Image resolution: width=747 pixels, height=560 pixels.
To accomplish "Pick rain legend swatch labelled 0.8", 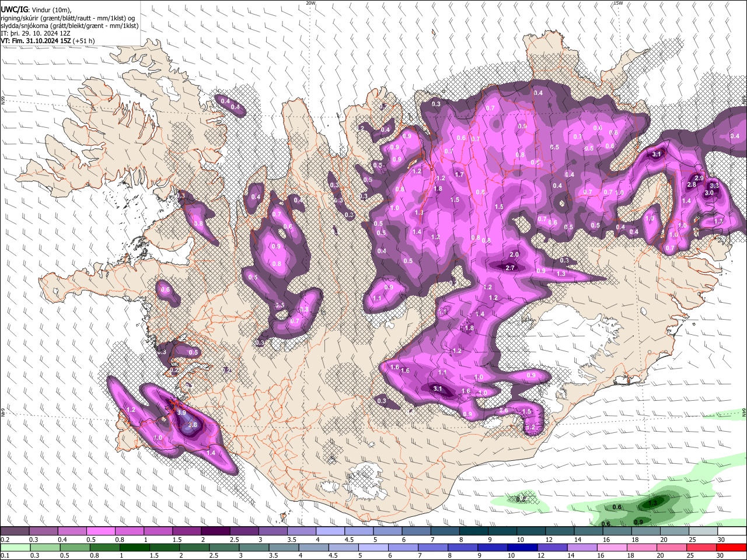I will [104, 547].
